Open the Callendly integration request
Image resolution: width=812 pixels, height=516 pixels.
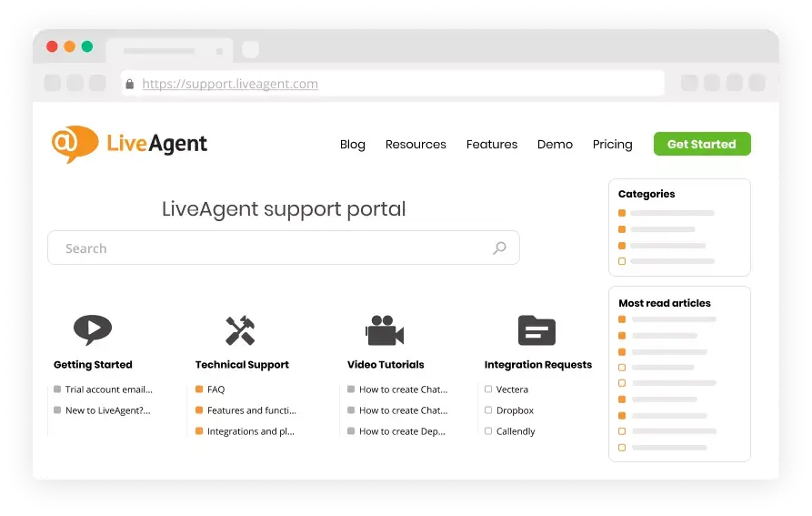pyautogui.click(x=516, y=431)
